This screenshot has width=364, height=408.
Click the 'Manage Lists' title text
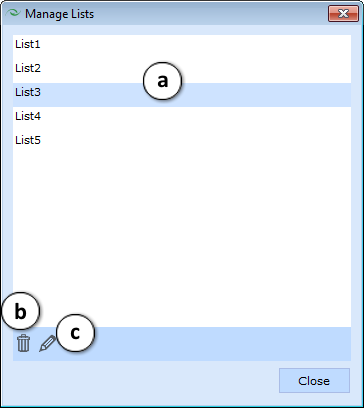pos(59,14)
